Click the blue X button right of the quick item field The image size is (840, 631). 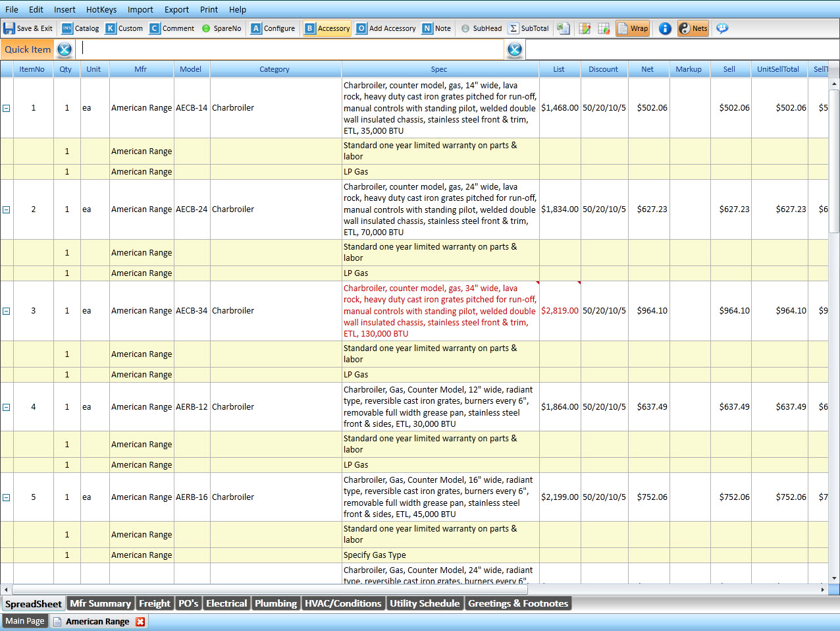point(515,49)
